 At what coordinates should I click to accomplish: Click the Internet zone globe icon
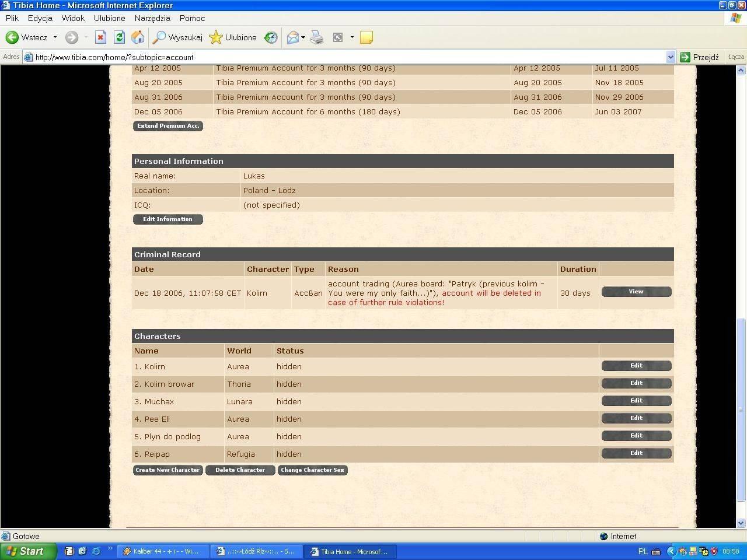[604, 536]
